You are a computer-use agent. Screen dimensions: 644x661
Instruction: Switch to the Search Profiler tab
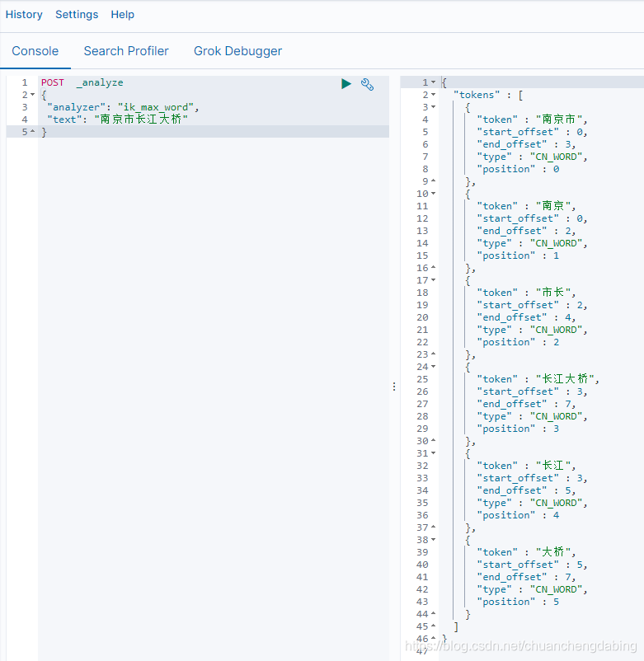click(x=126, y=51)
